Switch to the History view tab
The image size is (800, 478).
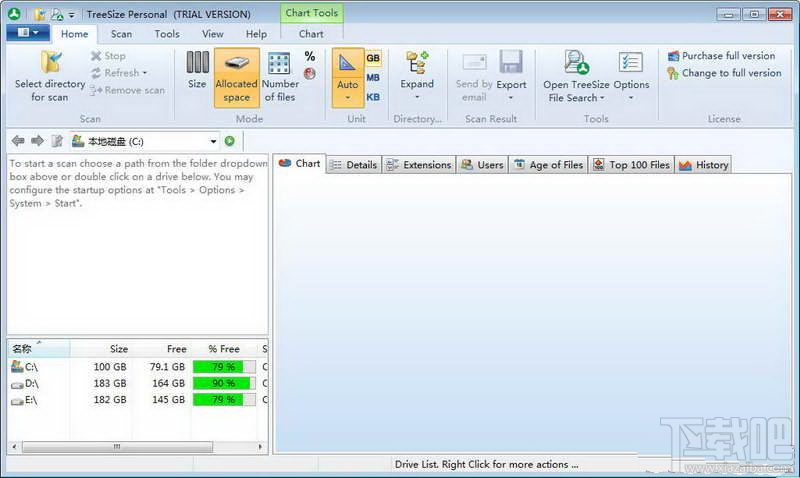(x=704, y=165)
